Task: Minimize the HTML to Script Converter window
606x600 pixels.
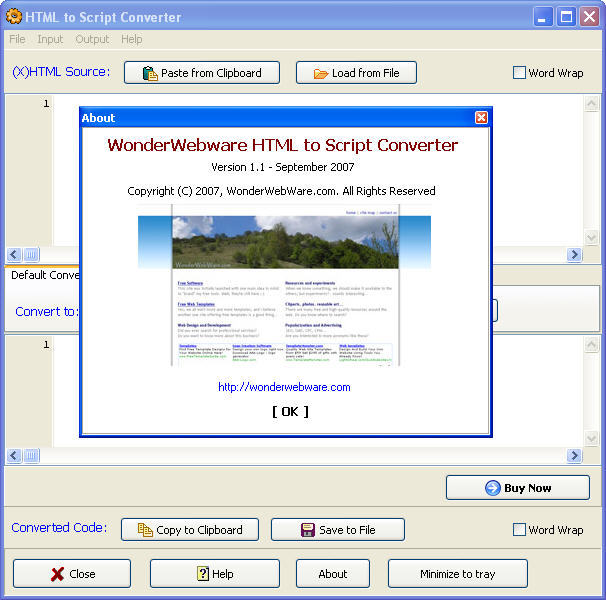Action: (543, 17)
